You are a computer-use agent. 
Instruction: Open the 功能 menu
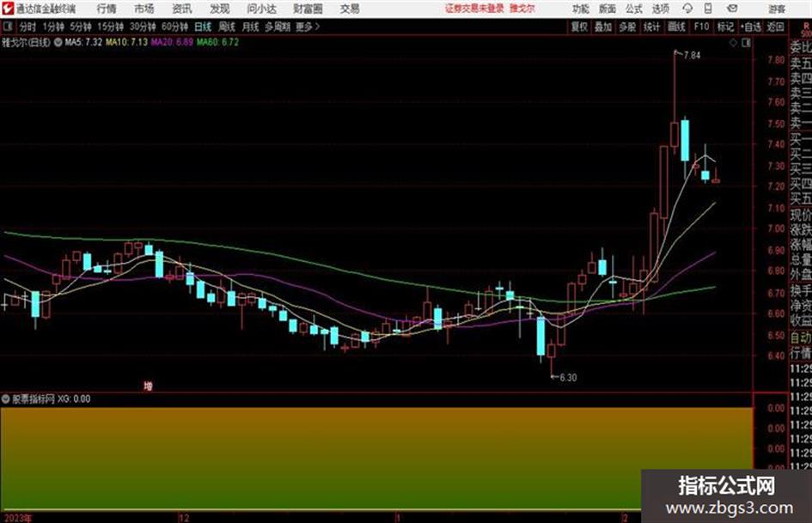click(x=581, y=9)
